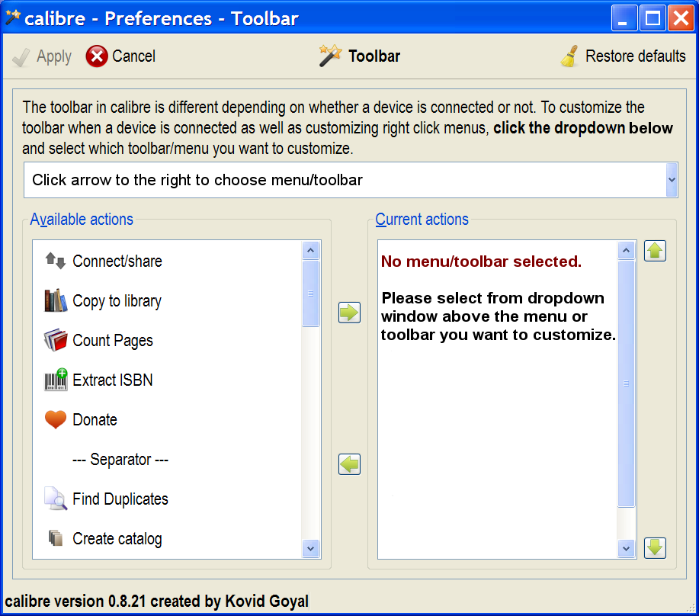The image size is (699, 616).
Task: Click the 'Count Pages' list text
Action: [x=112, y=341]
